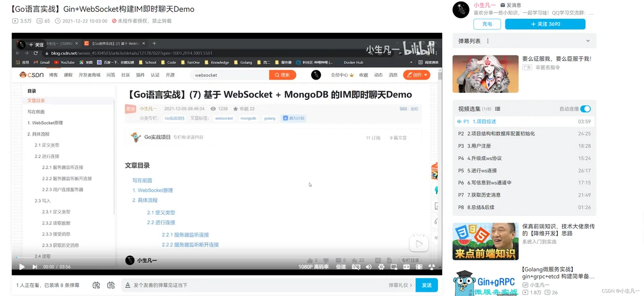644x296 pixels.
Task: Open 弹幕列表 three-dot options menu
Action: point(487,41)
